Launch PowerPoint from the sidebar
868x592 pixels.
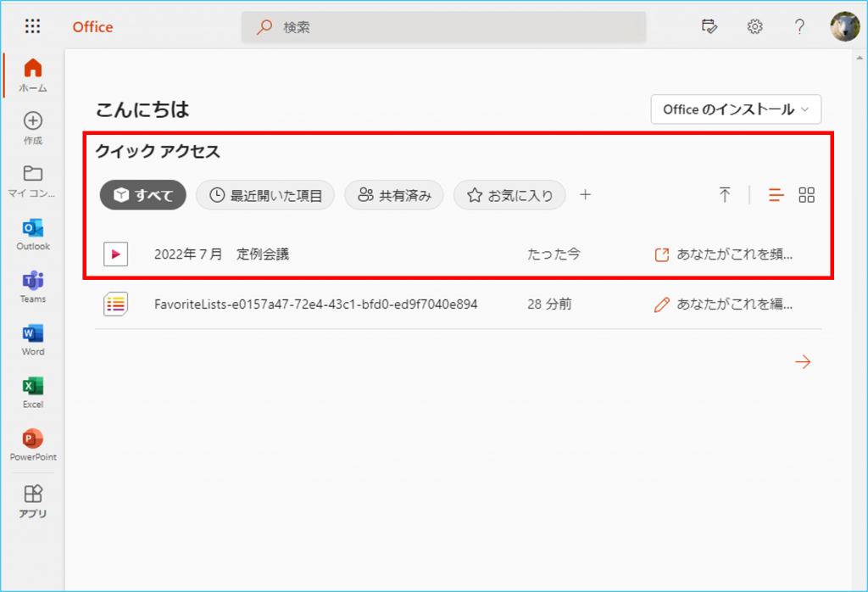click(x=33, y=444)
